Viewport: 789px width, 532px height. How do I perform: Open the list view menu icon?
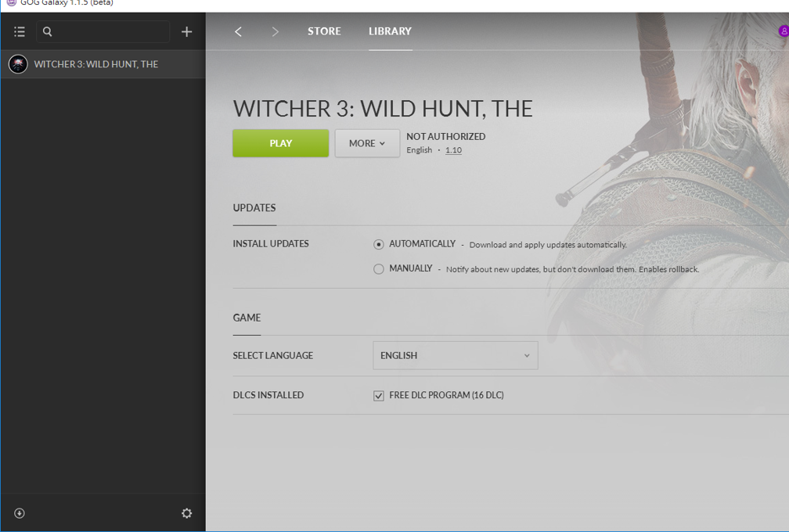point(20,32)
